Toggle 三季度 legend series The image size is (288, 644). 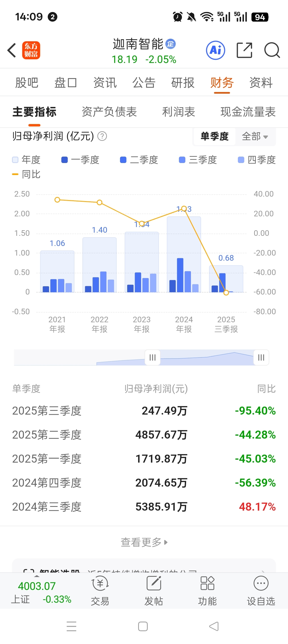[x=198, y=160]
